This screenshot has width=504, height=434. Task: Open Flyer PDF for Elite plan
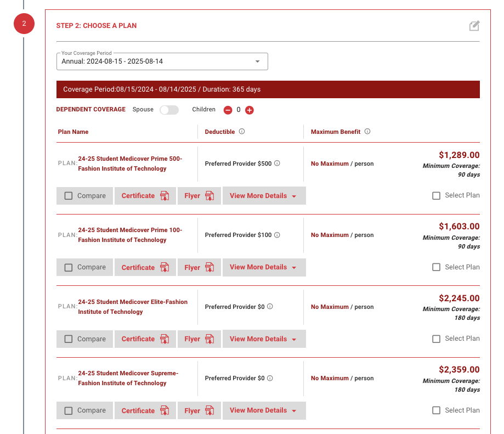click(199, 339)
